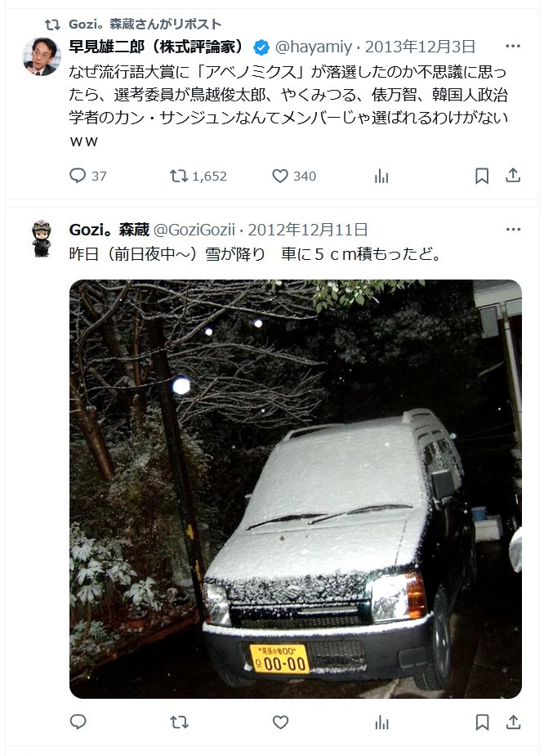The image size is (553, 756).
Task: Open more options for hayamiy's post
Action: tap(513, 46)
